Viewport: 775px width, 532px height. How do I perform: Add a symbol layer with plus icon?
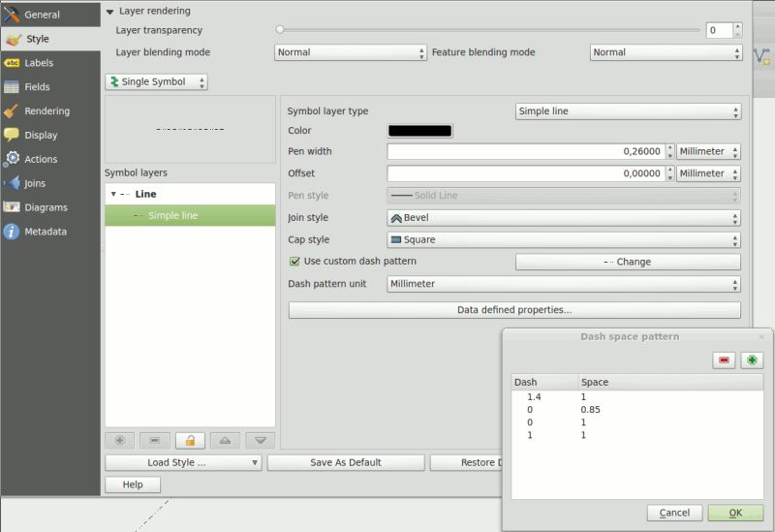120,440
